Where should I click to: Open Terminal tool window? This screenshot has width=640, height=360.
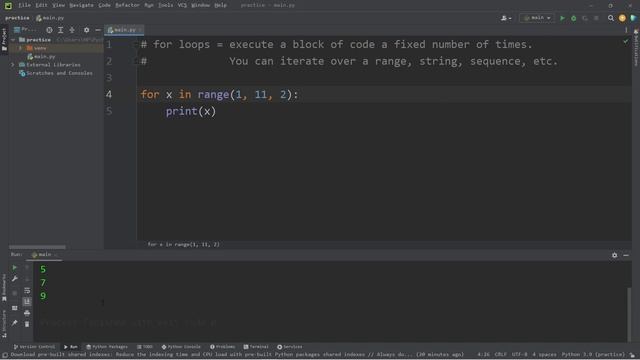tap(256, 347)
